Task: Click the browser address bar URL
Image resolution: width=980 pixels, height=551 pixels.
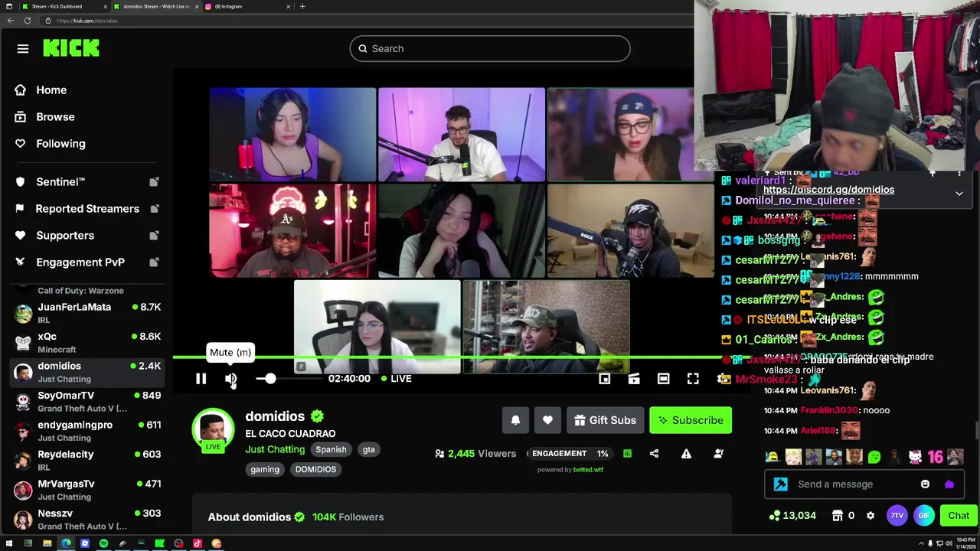Action: [x=87, y=21]
